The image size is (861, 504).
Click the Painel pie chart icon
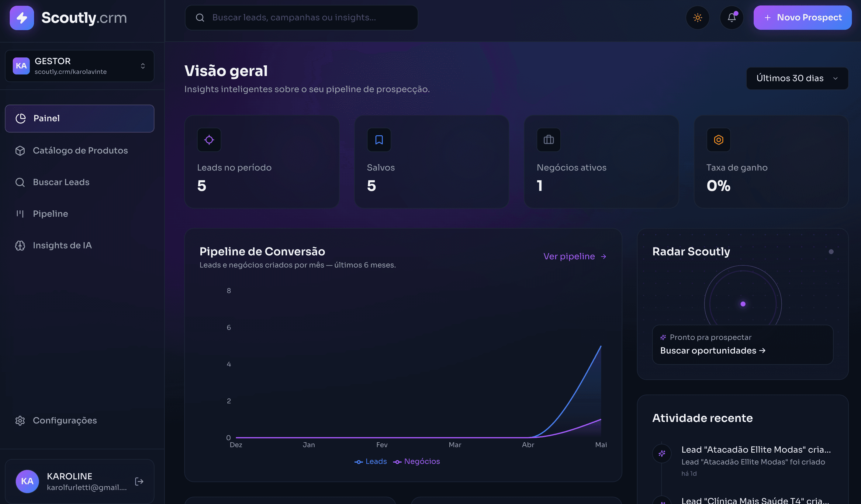pos(20,118)
